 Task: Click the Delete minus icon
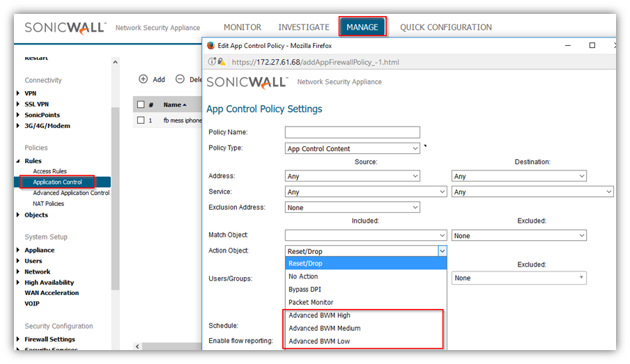(180, 79)
